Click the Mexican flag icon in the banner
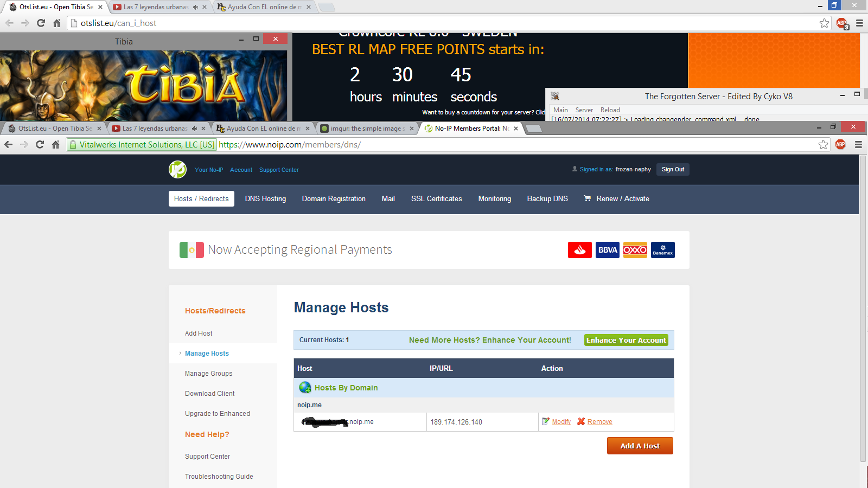This screenshot has height=488, width=868. point(192,250)
